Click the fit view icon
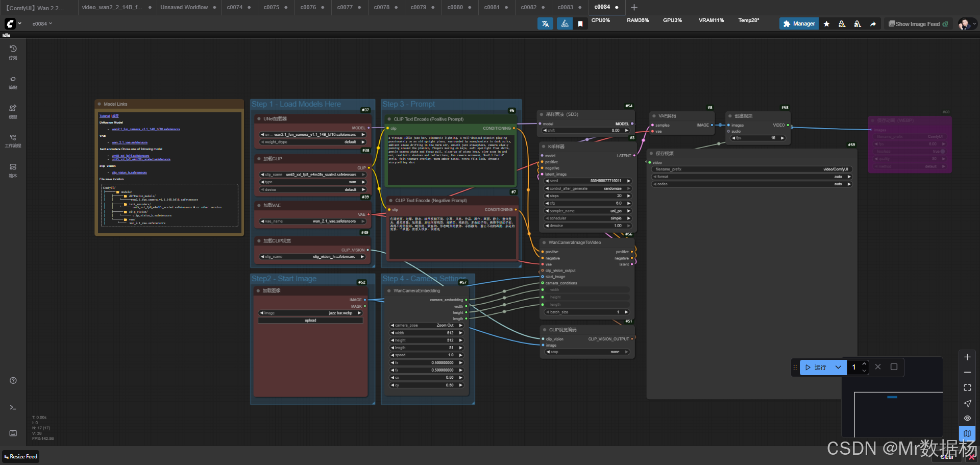The height and width of the screenshot is (465, 980). [967, 388]
